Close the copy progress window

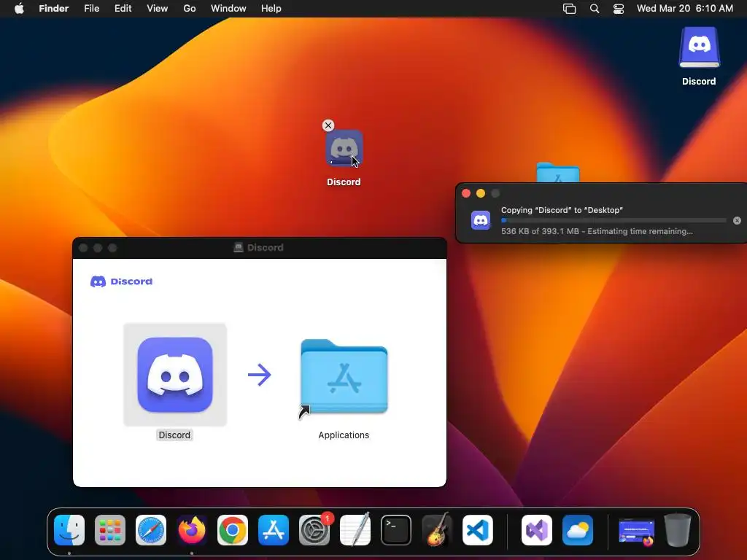(x=466, y=193)
